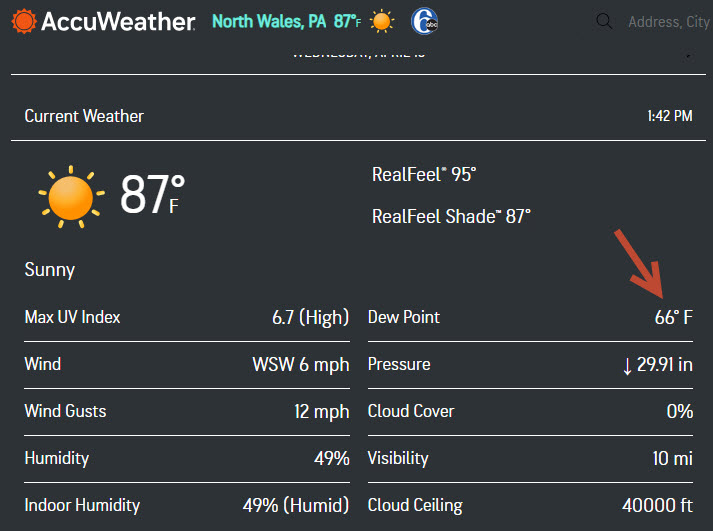
Task: Click the 1:42 PM timestamp
Action: click(669, 116)
